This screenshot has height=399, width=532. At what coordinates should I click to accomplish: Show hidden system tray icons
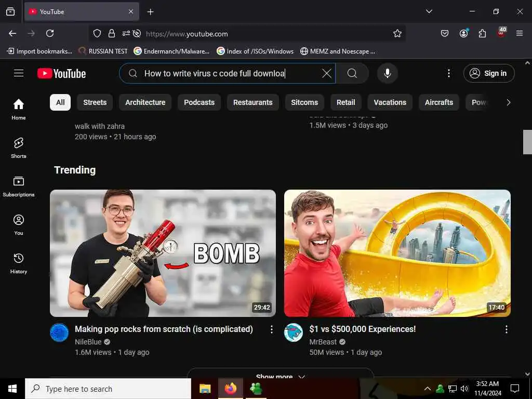click(428, 389)
